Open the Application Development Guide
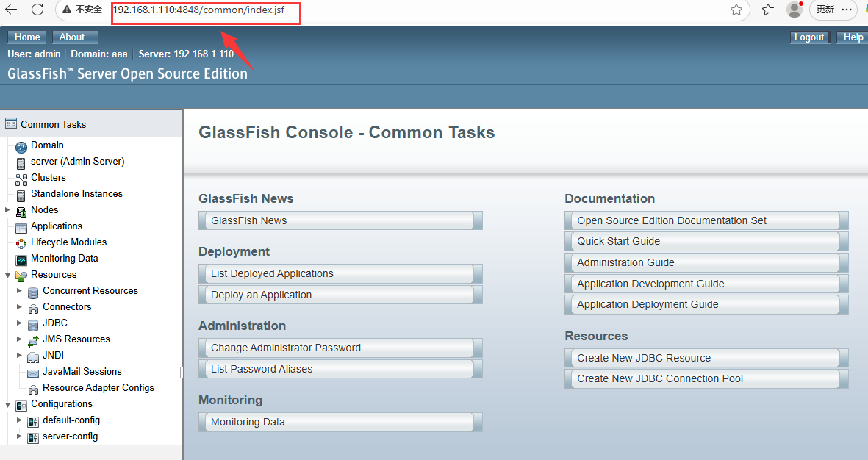 [706, 284]
